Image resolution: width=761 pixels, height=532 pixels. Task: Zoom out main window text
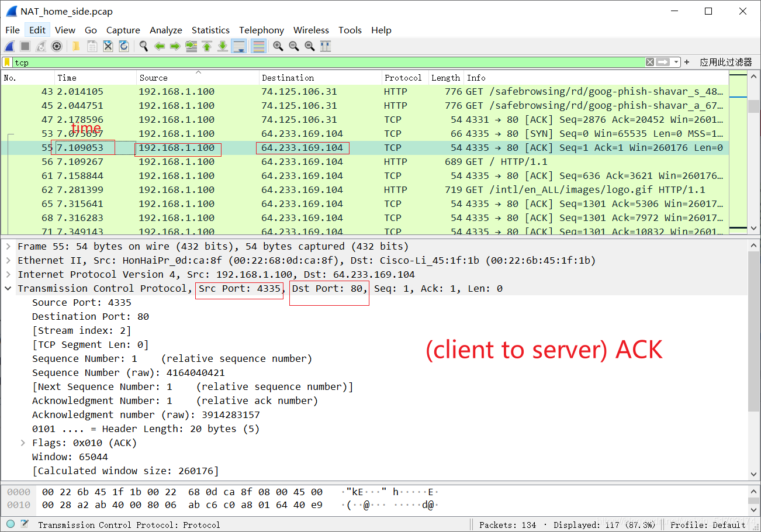point(294,46)
